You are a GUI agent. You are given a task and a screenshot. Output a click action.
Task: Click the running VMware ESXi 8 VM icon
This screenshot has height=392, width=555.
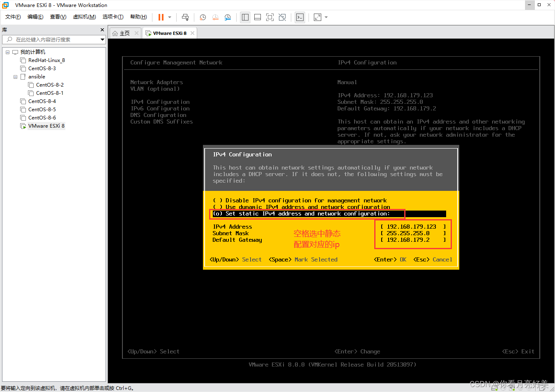[x=23, y=126]
